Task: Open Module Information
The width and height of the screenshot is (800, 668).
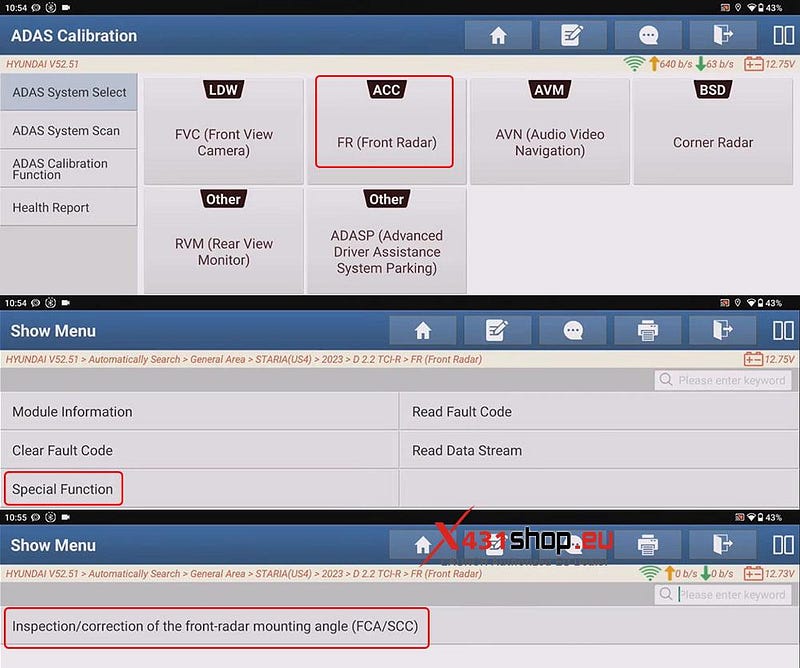Action: pos(199,411)
